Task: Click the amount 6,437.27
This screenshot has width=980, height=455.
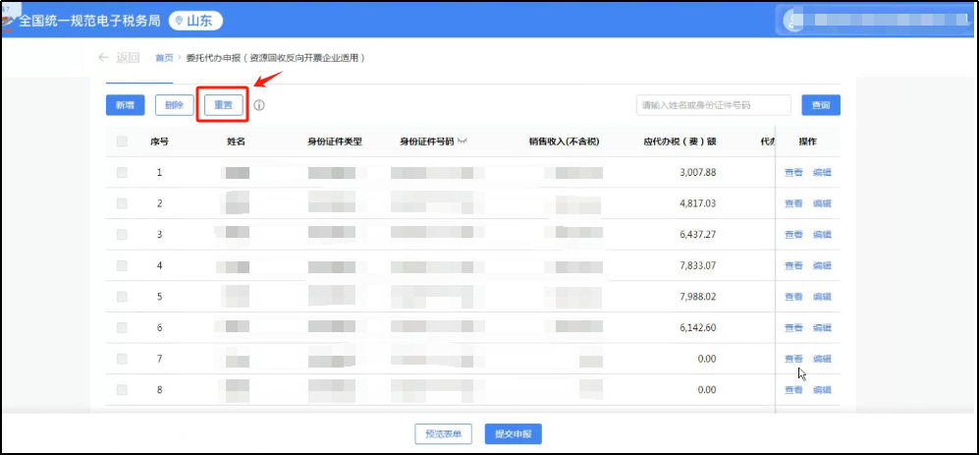Action: [x=697, y=234]
